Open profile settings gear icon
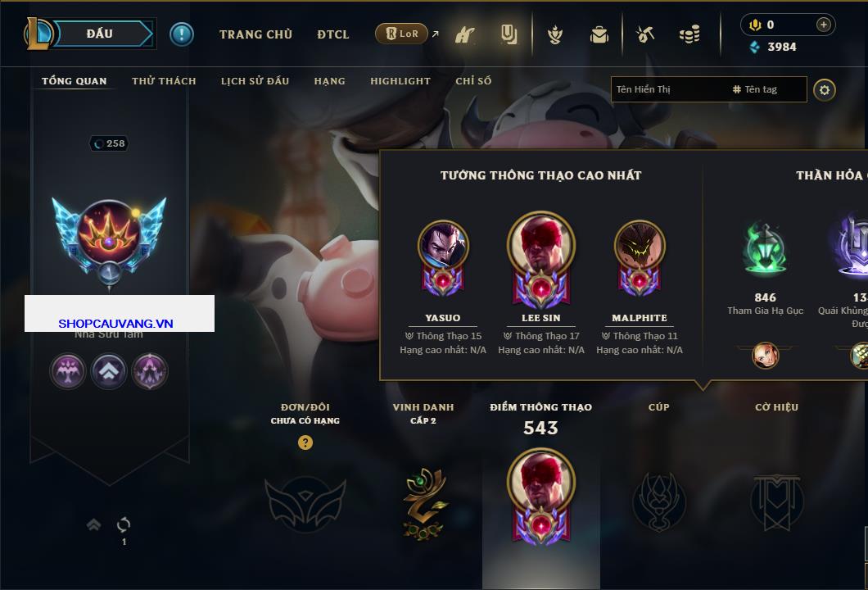 825,90
